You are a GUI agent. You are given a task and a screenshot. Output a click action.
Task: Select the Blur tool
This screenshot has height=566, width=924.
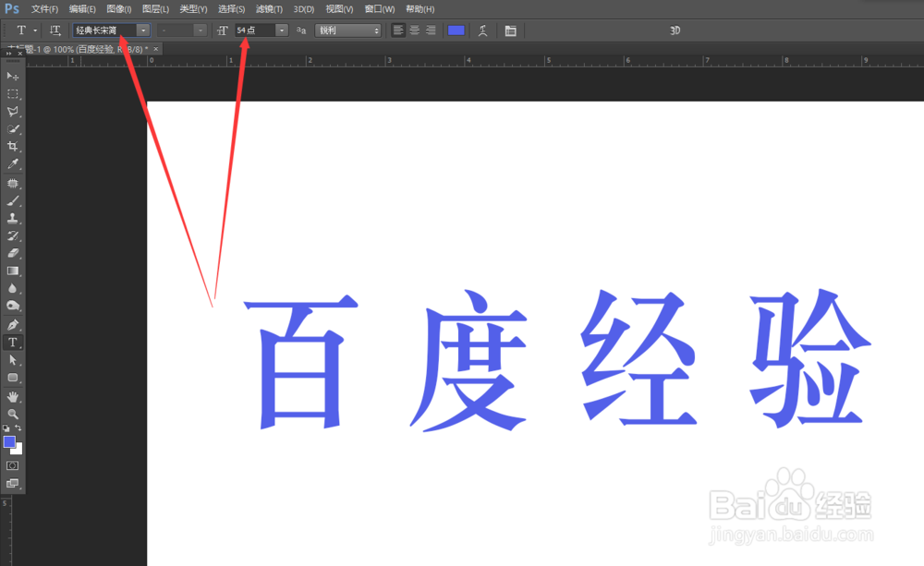(12, 289)
